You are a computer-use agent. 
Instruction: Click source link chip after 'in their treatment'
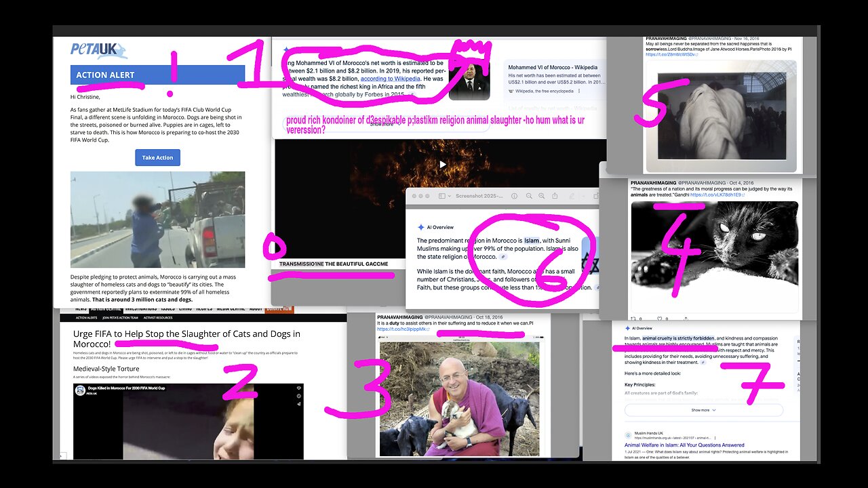(703, 363)
